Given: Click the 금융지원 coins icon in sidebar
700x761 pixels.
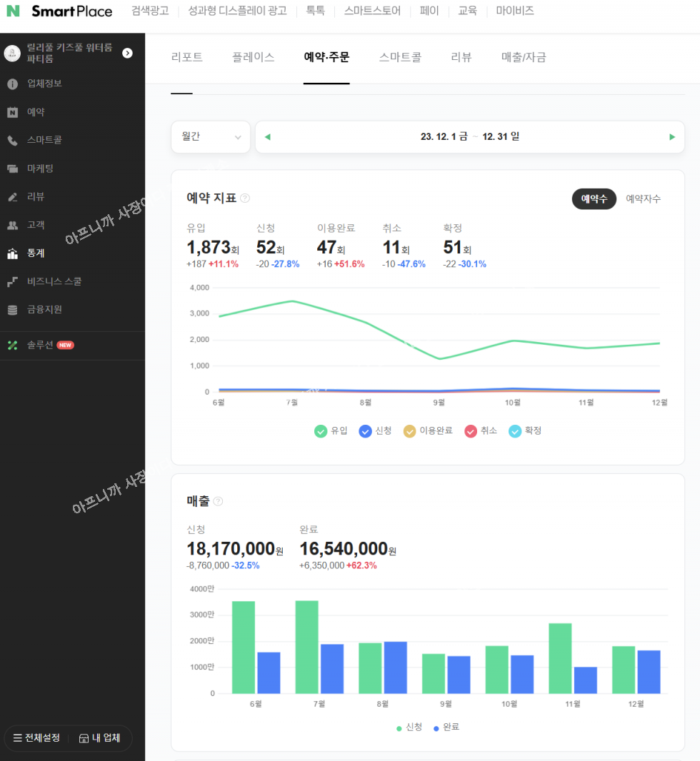Looking at the screenshot, I should 12,310.
